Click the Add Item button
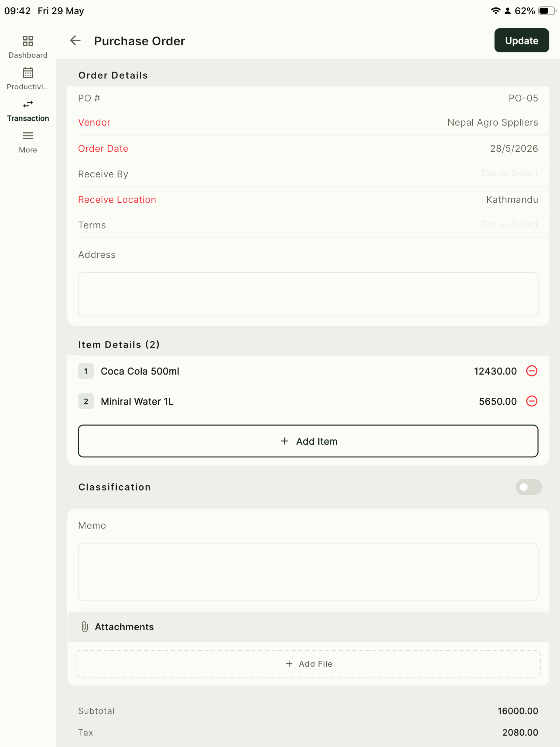The height and width of the screenshot is (747, 560). (308, 441)
